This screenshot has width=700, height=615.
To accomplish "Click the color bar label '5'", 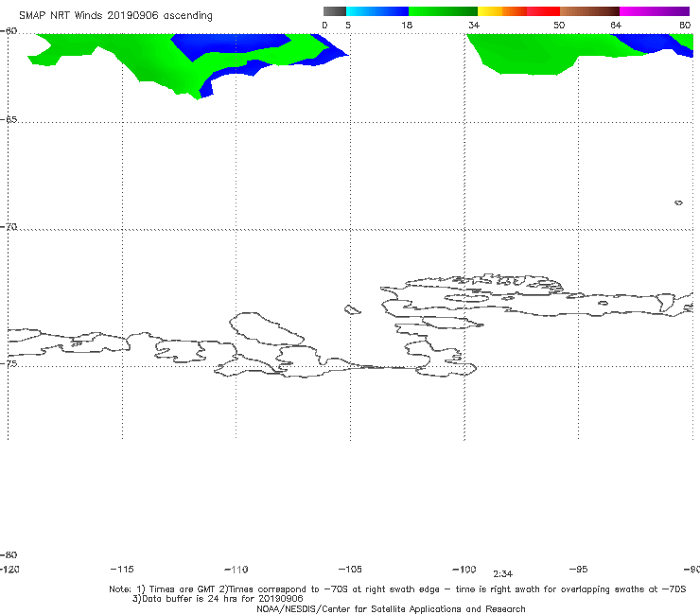I will coord(348,25).
